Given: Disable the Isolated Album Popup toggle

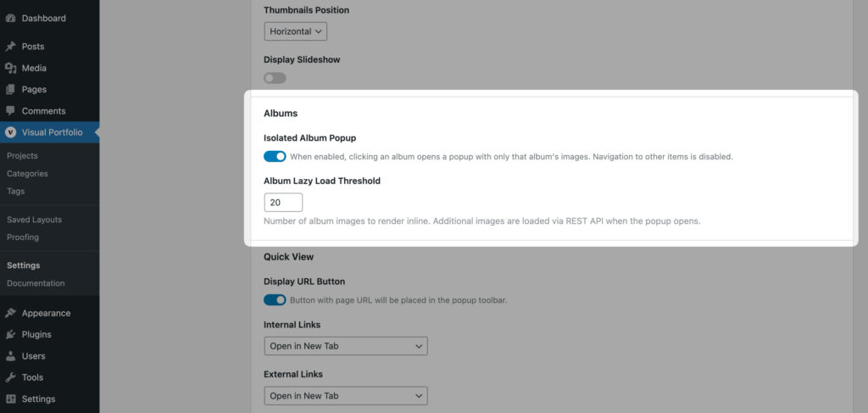Looking at the screenshot, I should point(275,156).
